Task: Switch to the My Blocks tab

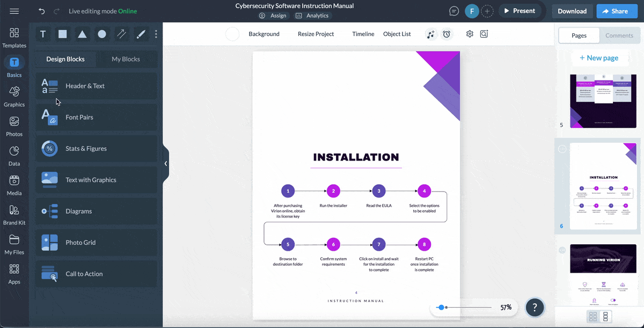Action: [126, 59]
